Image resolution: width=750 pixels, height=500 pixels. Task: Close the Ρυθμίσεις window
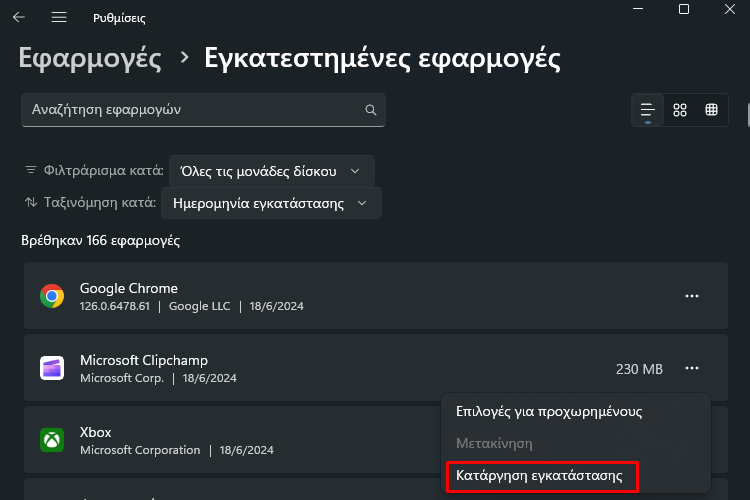[729, 9]
